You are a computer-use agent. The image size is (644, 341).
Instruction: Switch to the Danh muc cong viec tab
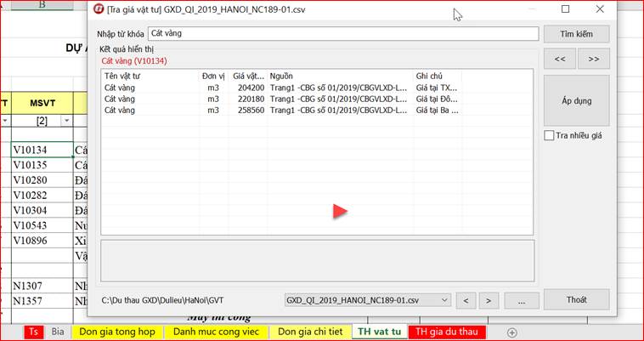pos(215,332)
